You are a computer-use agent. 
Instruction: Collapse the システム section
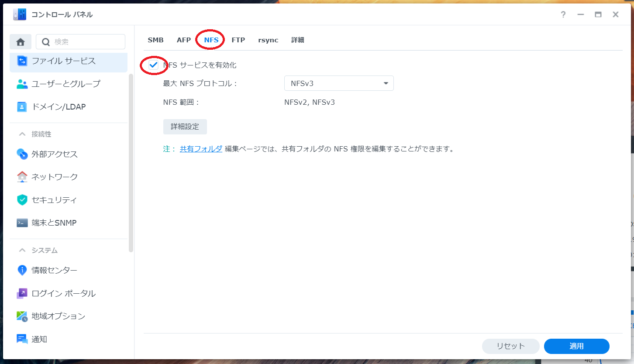click(22, 251)
